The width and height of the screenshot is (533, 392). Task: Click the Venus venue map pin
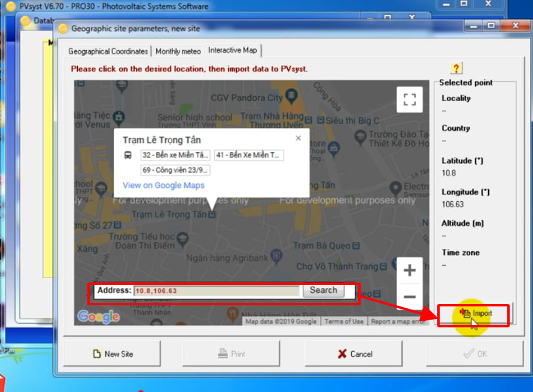click(118, 118)
